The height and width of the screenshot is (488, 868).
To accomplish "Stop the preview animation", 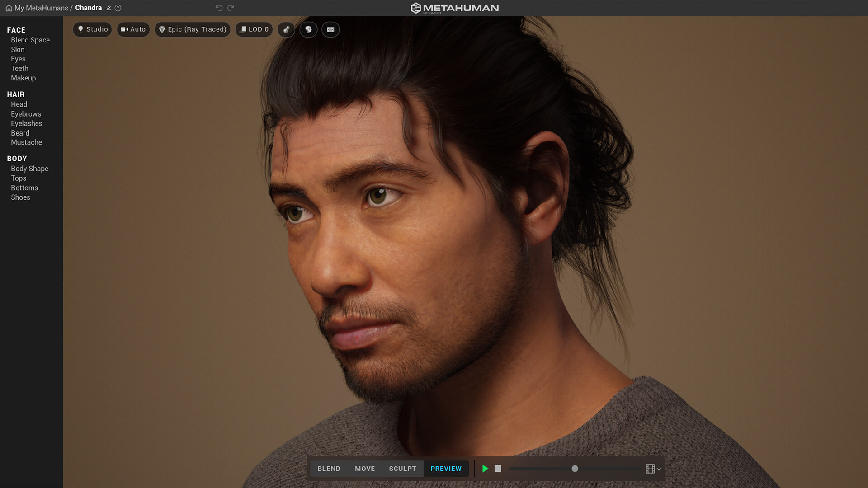I will click(x=498, y=469).
